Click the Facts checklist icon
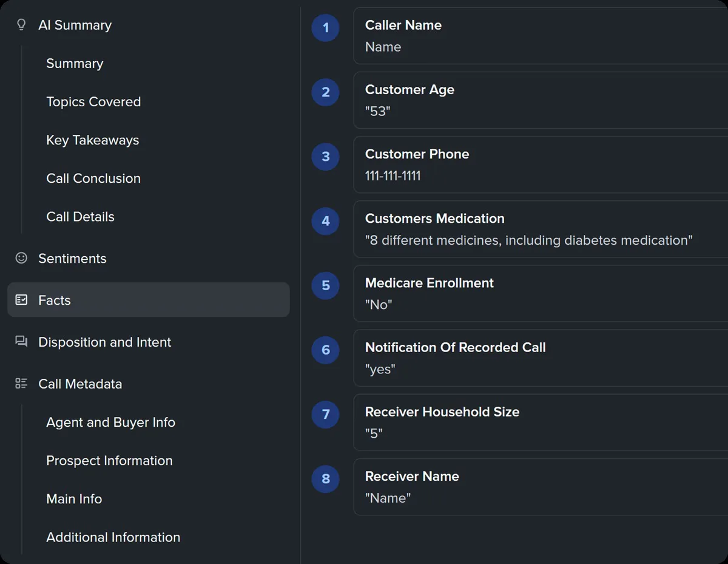This screenshot has width=728, height=564. pos(21,300)
